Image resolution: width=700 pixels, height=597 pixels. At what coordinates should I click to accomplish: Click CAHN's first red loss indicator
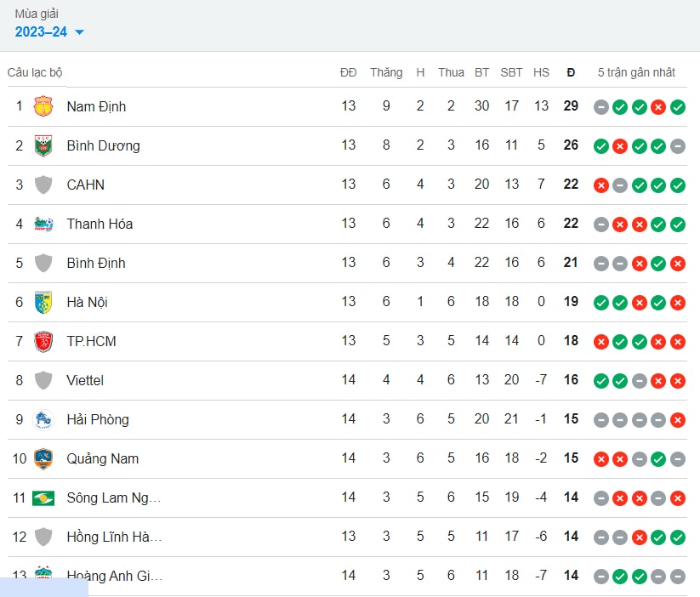[x=600, y=185]
